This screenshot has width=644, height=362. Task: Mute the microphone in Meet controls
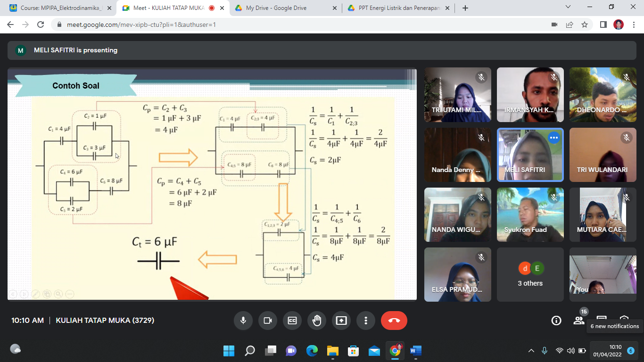click(243, 321)
